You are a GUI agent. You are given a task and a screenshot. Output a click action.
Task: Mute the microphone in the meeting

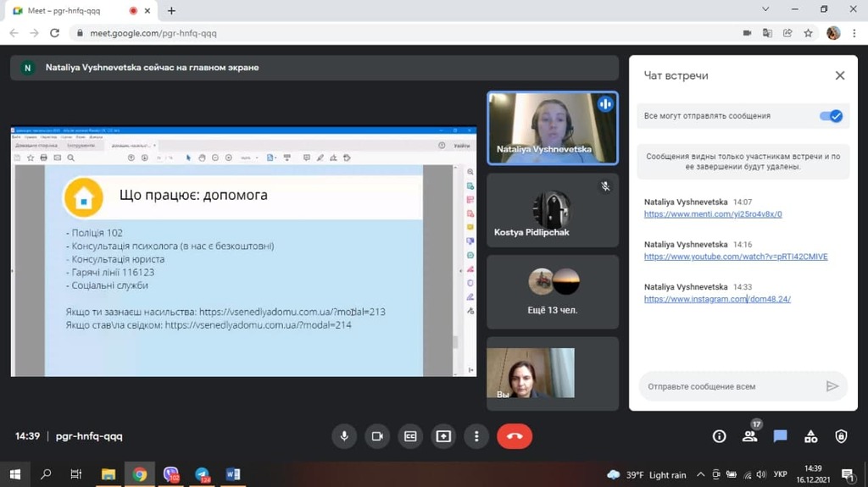[344, 436]
